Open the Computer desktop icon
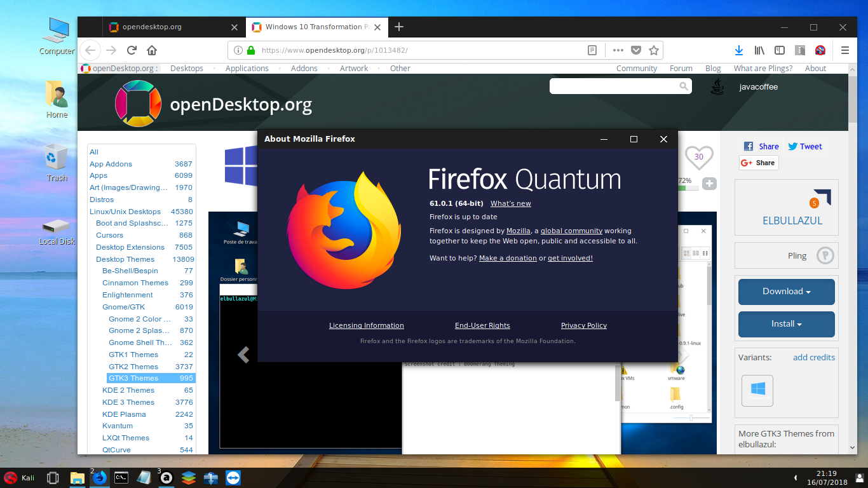The height and width of the screenshot is (488, 868). pyautogui.click(x=57, y=36)
